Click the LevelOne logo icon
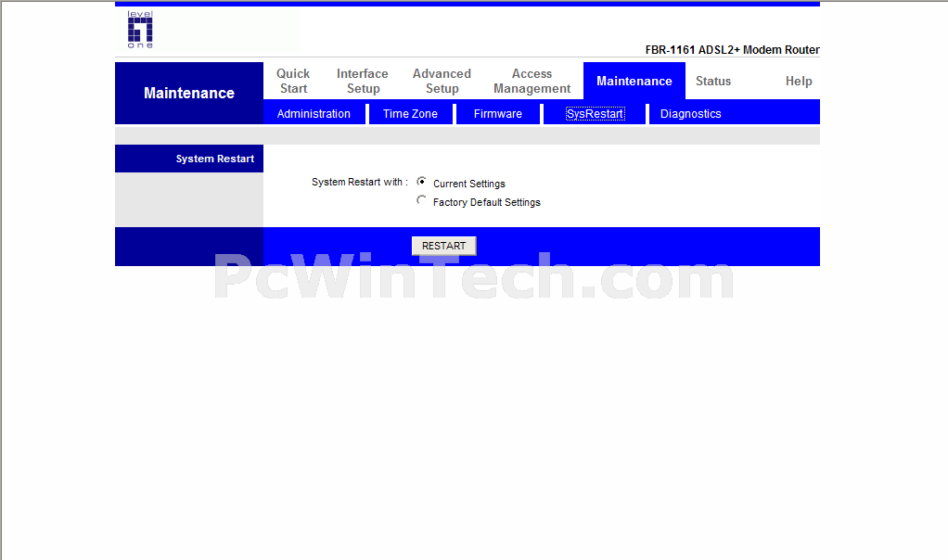 [140, 30]
